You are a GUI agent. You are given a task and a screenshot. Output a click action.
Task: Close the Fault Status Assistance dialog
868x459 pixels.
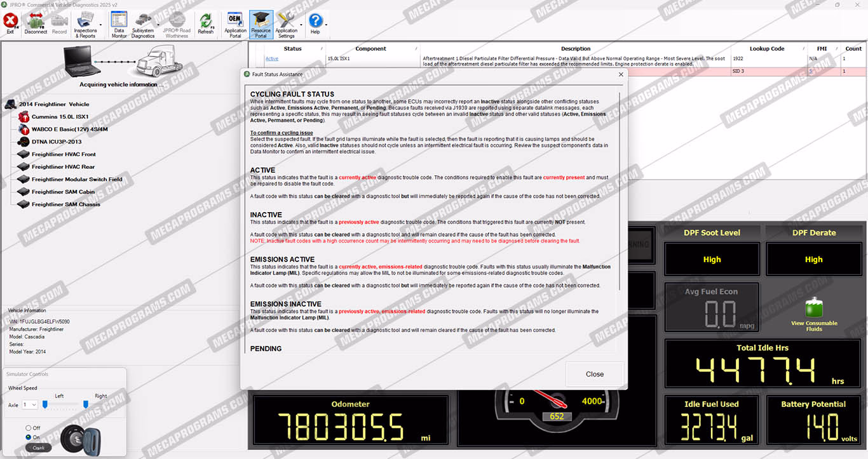pos(595,374)
